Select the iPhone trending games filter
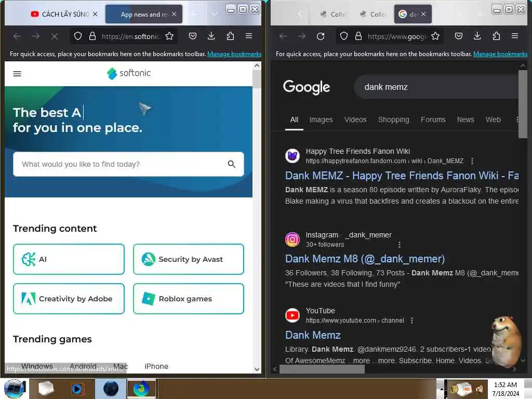This screenshot has height=399, width=532. [156, 366]
